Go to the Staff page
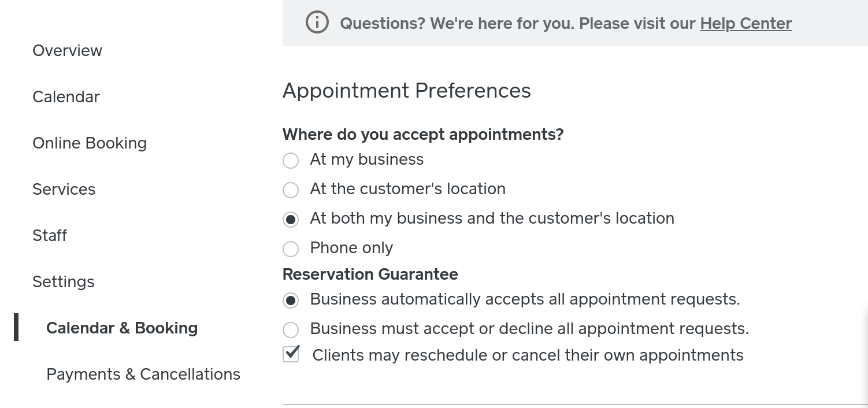The height and width of the screenshot is (408, 868). 50,236
